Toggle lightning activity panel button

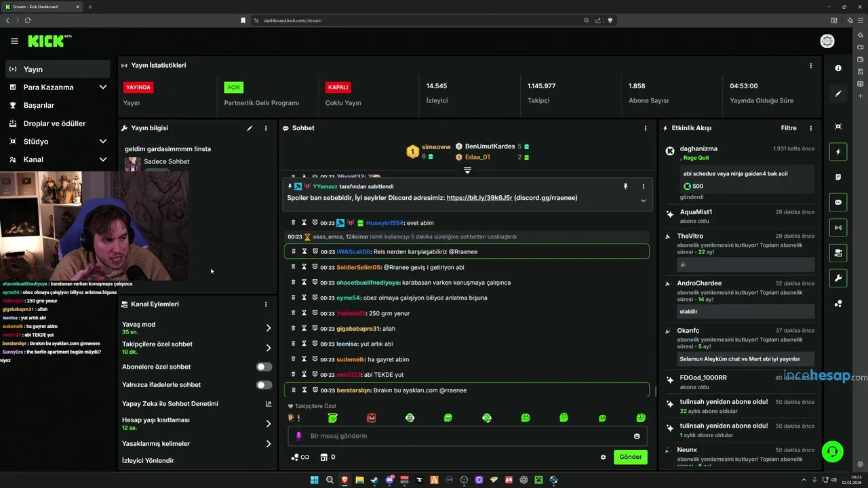(x=838, y=152)
